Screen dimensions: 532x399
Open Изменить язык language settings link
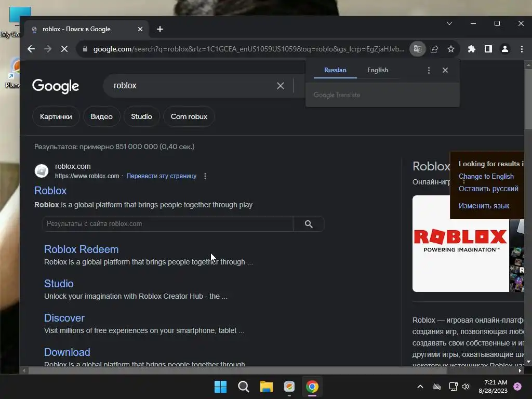484,206
